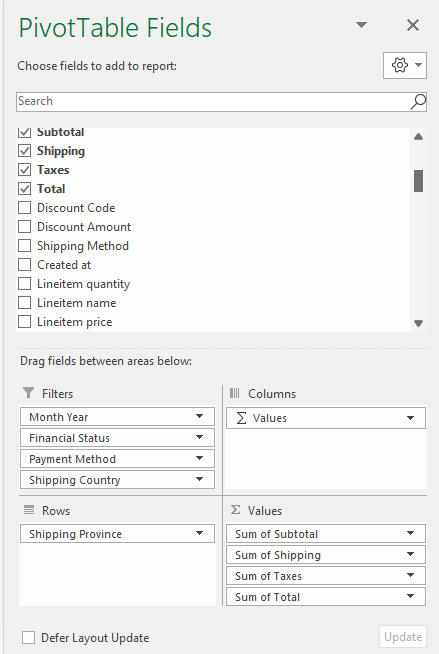439x654 pixels.
Task: Check the Discount Code field
Action: point(25,208)
